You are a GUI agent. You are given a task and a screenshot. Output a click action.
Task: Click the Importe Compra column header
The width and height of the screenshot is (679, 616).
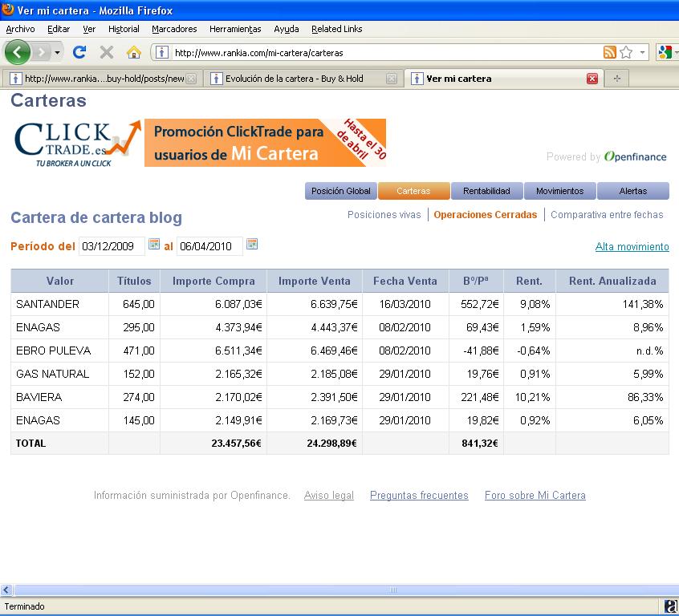pos(213,281)
